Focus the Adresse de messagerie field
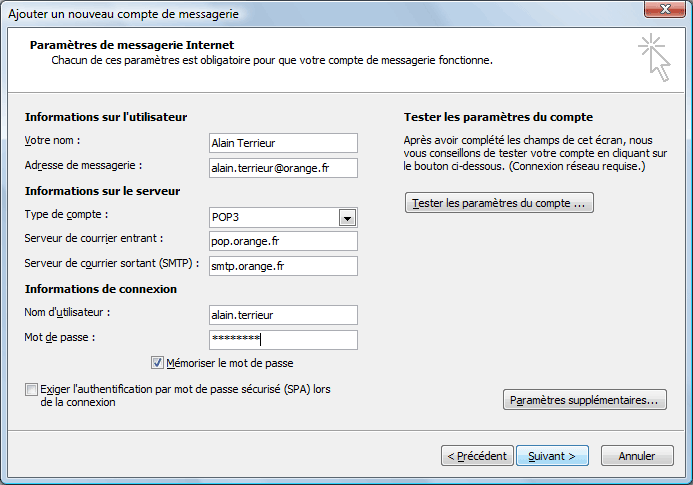The image size is (693, 485). click(x=283, y=168)
